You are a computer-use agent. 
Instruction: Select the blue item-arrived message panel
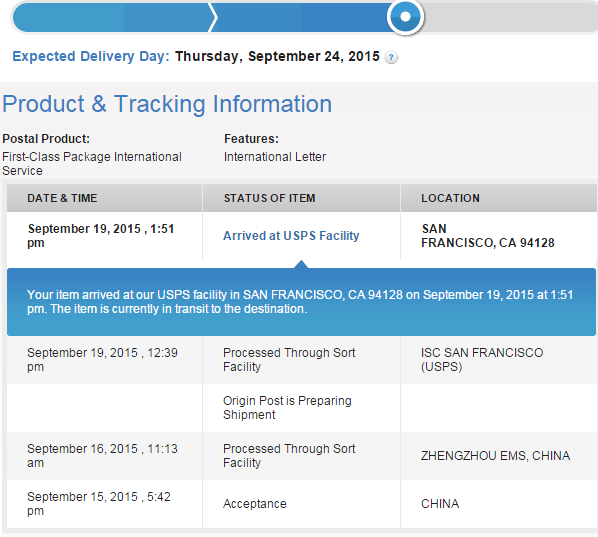coord(301,302)
